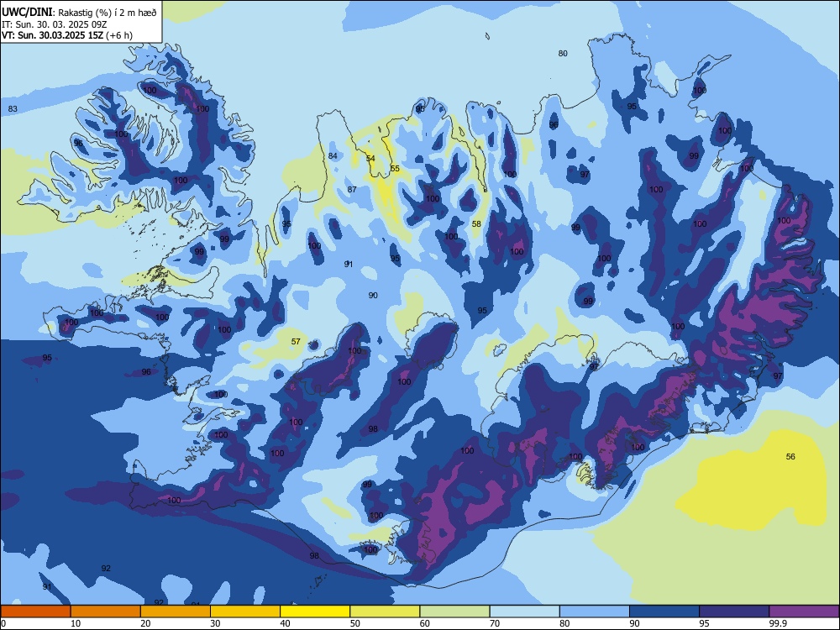Screen dimensions: 840x630
Task: Click legend tick label '20'
Action: click(x=145, y=623)
